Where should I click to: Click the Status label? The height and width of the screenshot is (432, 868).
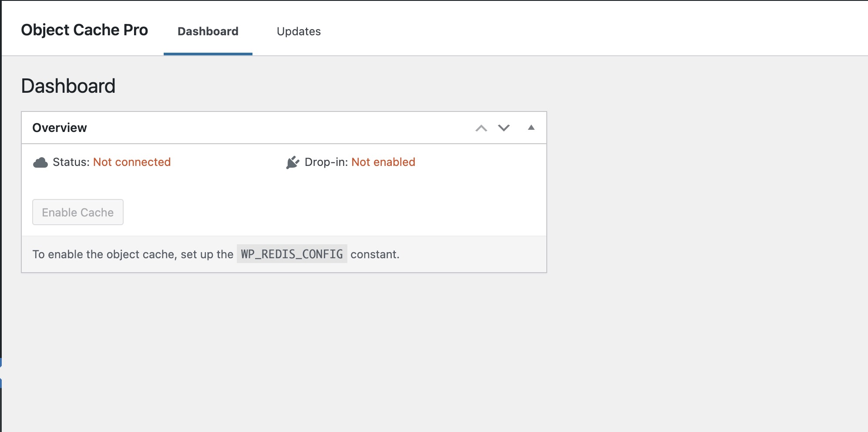(x=71, y=162)
